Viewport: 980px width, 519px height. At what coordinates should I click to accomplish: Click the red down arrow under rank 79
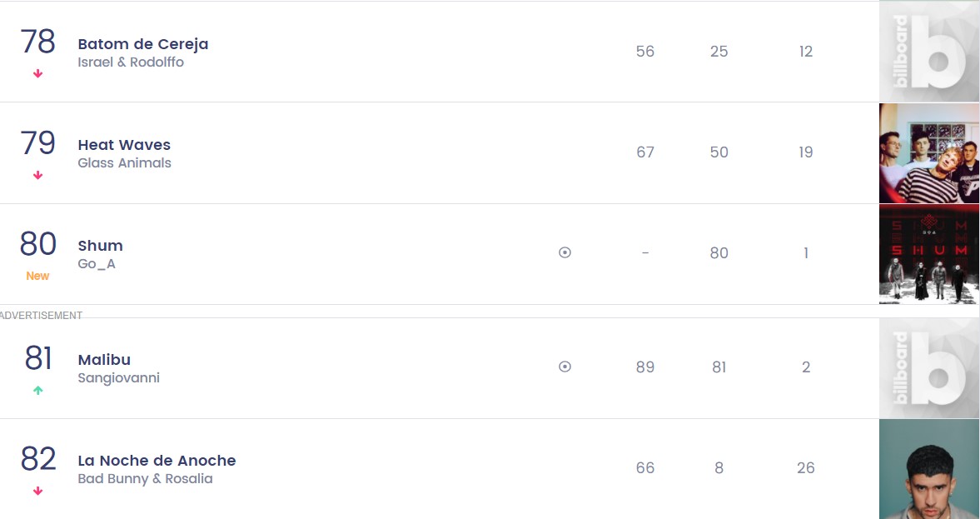point(37,176)
